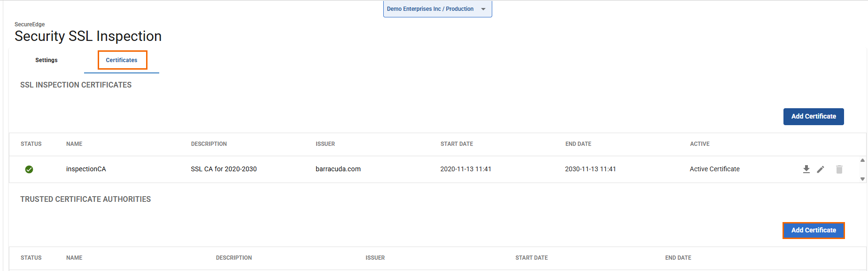Download the inspectionCA certificate
This screenshot has height=271, width=868.
click(806, 169)
